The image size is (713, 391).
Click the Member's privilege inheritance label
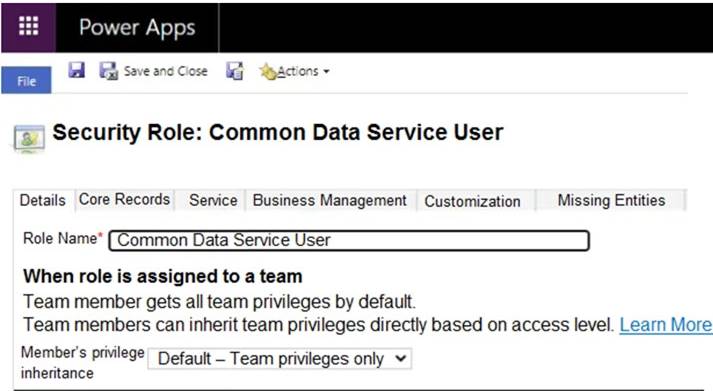click(x=82, y=362)
